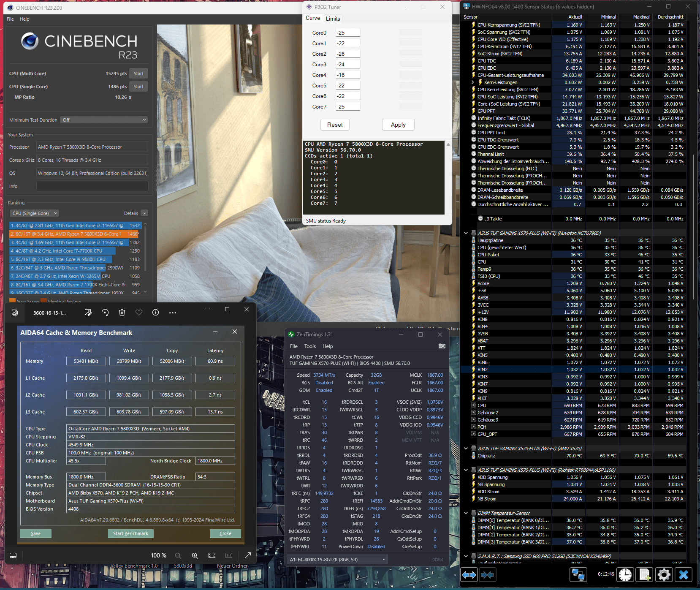Click the Core0 curve offset field

[x=348, y=33]
